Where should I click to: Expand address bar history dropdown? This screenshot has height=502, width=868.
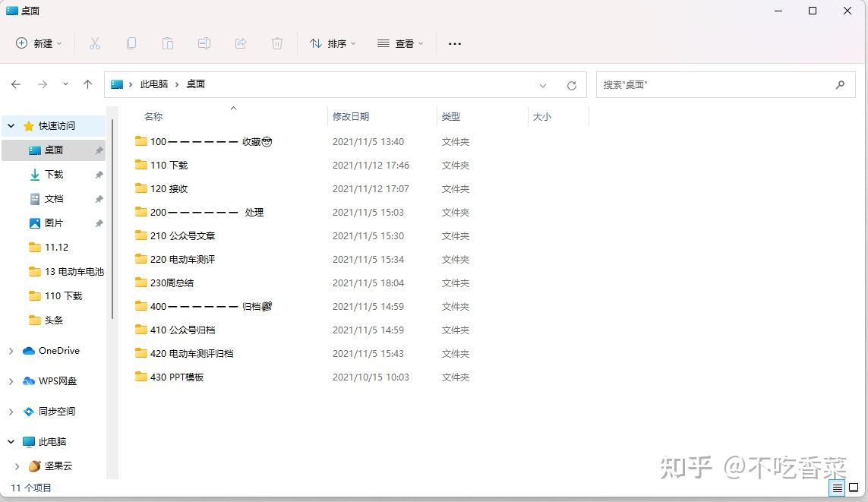(x=542, y=85)
